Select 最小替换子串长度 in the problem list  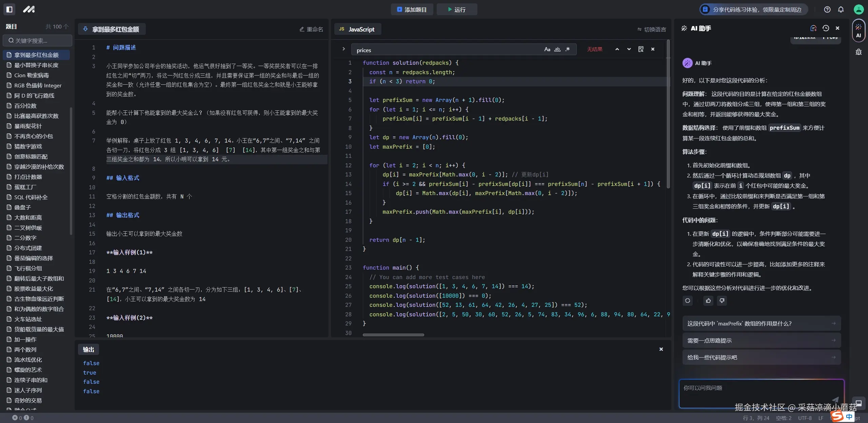coord(36,65)
